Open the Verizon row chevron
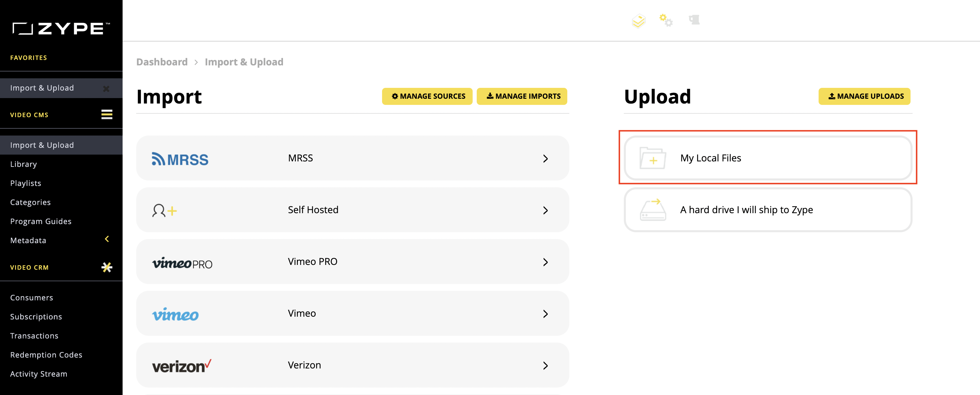Viewport: 980px width, 395px height. coord(546,366)
